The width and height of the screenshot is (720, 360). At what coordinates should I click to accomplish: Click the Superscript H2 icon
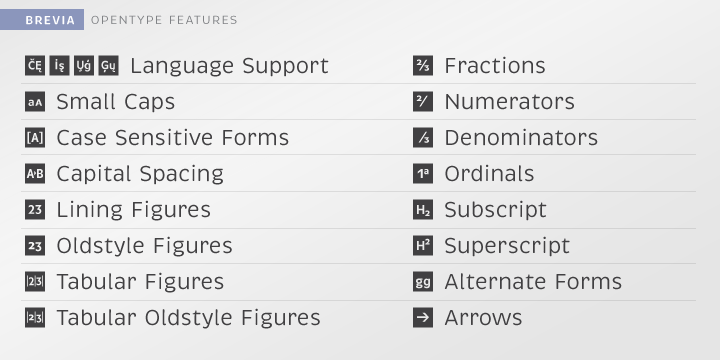[x=422, y=246]
